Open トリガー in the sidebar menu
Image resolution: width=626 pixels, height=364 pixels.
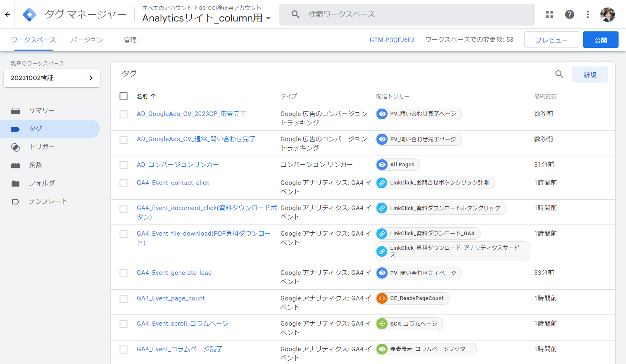50,147
